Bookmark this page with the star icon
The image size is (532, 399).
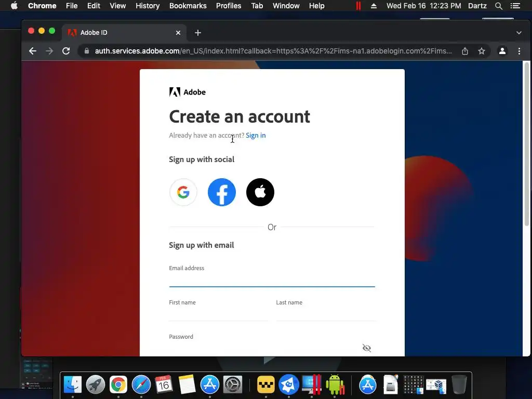pyautogui.click(x=482, y=51)
